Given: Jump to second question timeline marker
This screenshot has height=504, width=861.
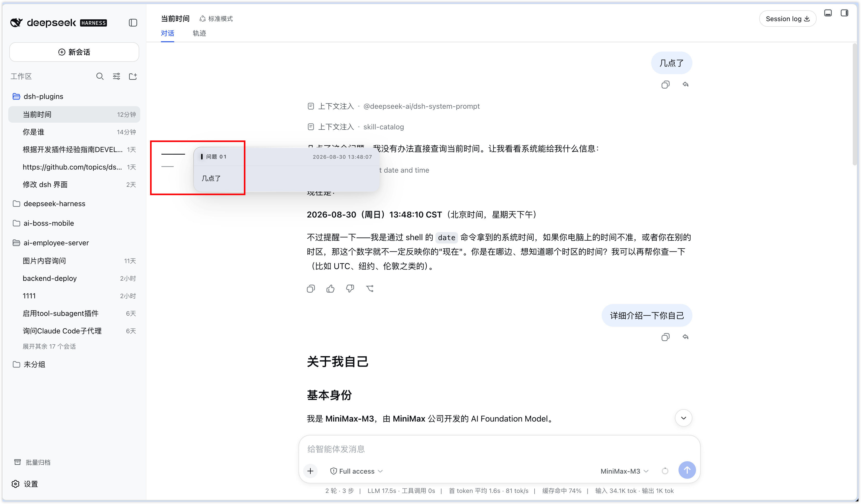Looking at the screenshot, I should click(167, 167).
